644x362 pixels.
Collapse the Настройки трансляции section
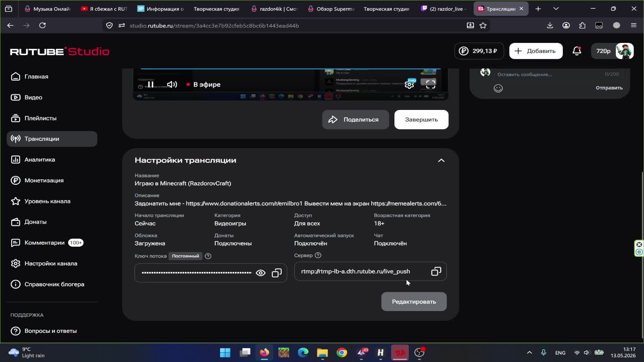441,161
